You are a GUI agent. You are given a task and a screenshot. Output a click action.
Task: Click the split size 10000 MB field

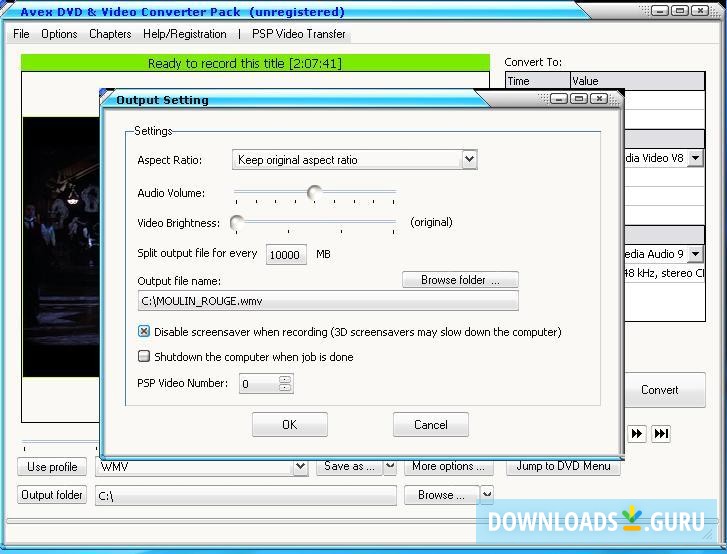pyautogui.click(x=286, y=255)
